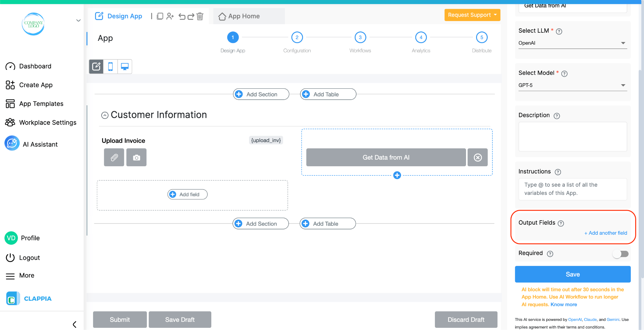The height and width of the screenshot is (330, 644).
Task: Open help for Select LLM
Action: tap(559, 31)
